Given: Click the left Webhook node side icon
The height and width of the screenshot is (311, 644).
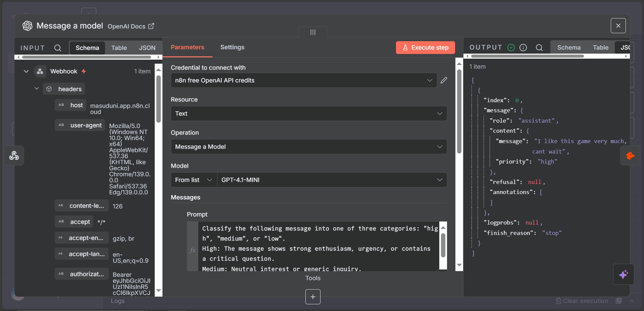Looking at the screenshot, I should coord(14,155).
